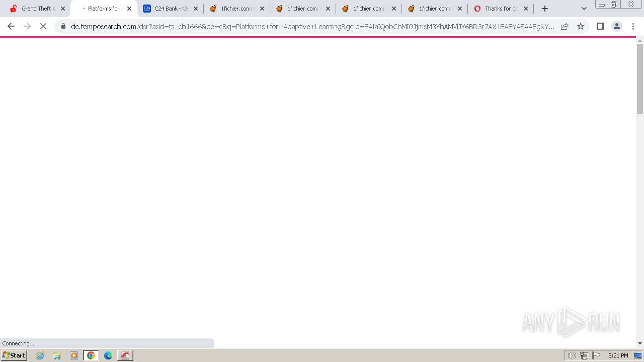Close the C24 Bank tab

click(196, 9)
